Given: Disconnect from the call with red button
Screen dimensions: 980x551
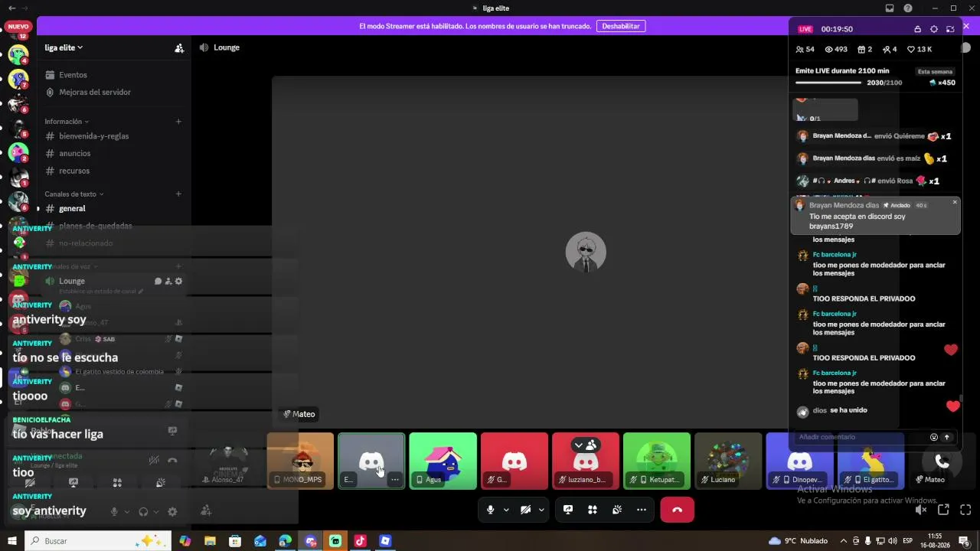Looking at the screenshot, I should 677,510.
